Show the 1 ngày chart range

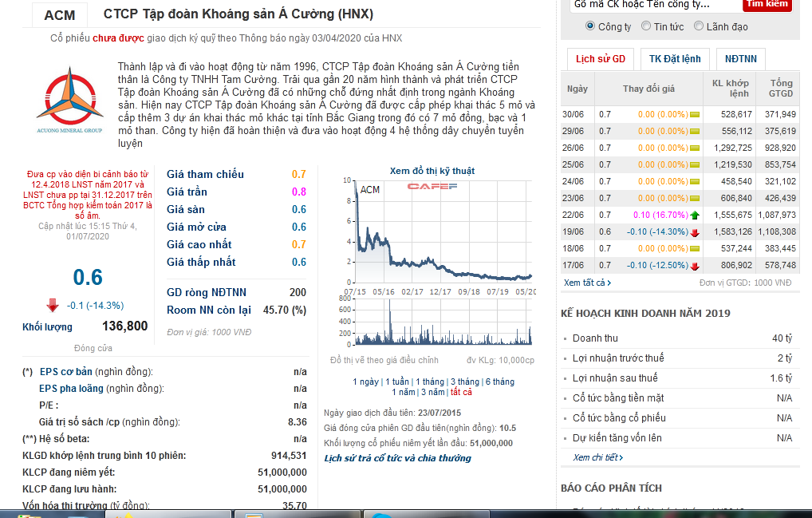point(365,382)
